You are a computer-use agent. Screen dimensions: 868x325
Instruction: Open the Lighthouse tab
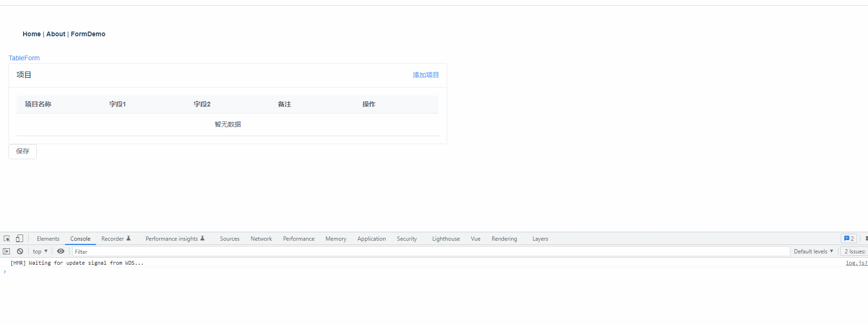coord(446,239)
